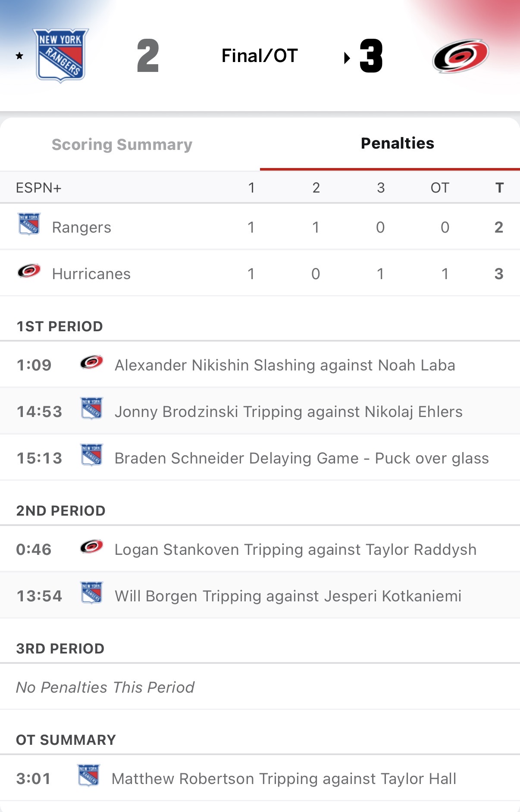The width and height of the screenshot is (520, 812).
Task: Click Rangers icon on the 3:01 OT penalty
Action: coord(88,775)
